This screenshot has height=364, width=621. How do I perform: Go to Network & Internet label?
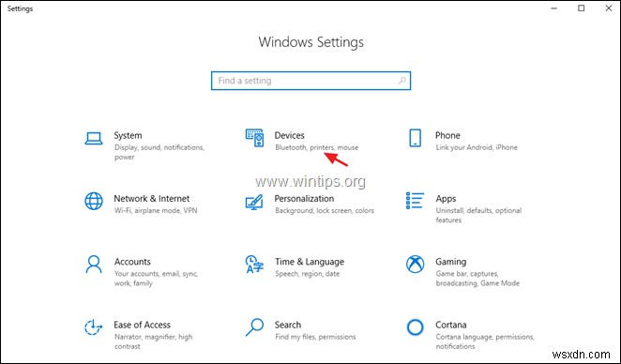pyautogui.click(x=152, y=199)
